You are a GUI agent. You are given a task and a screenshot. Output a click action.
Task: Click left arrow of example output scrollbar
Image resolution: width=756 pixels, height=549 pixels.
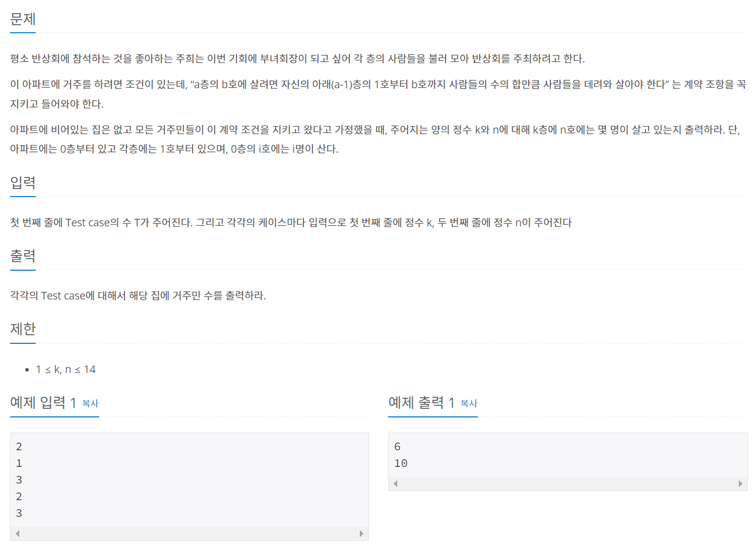(x=396, y=483)
